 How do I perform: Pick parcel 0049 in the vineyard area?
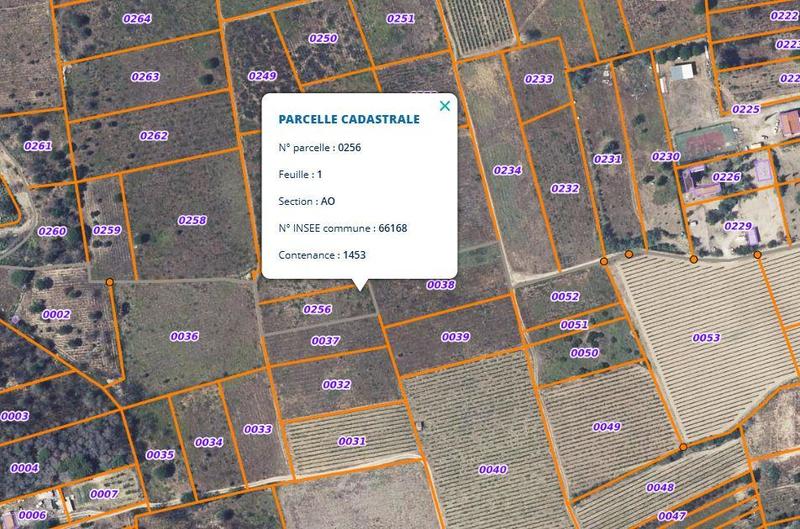[607, 427]
